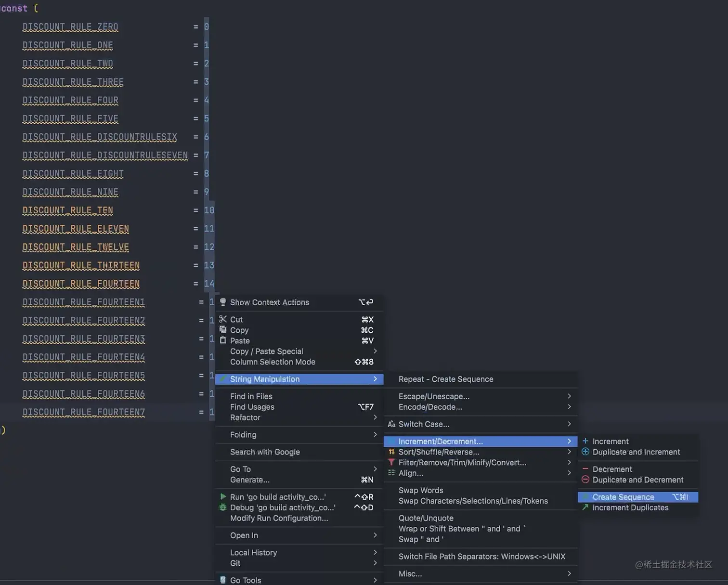Click the Copy icon in the context menu
The image size is (728, 585).
tap(223, 330)
